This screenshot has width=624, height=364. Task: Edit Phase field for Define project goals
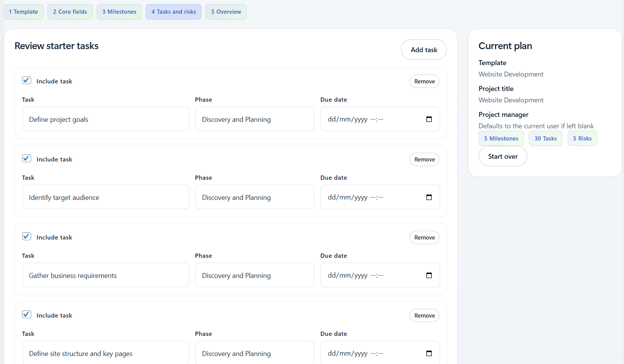[x=255, y=119]
